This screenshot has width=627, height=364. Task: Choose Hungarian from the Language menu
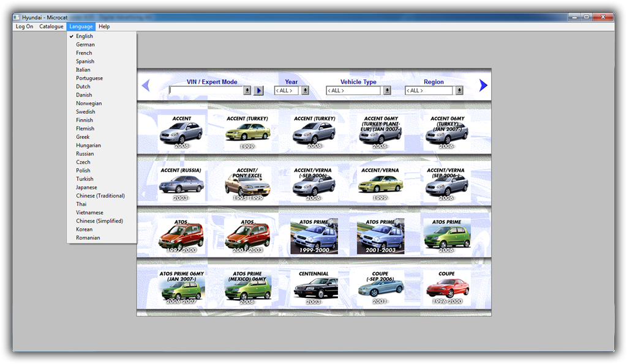tap(102, 145)
